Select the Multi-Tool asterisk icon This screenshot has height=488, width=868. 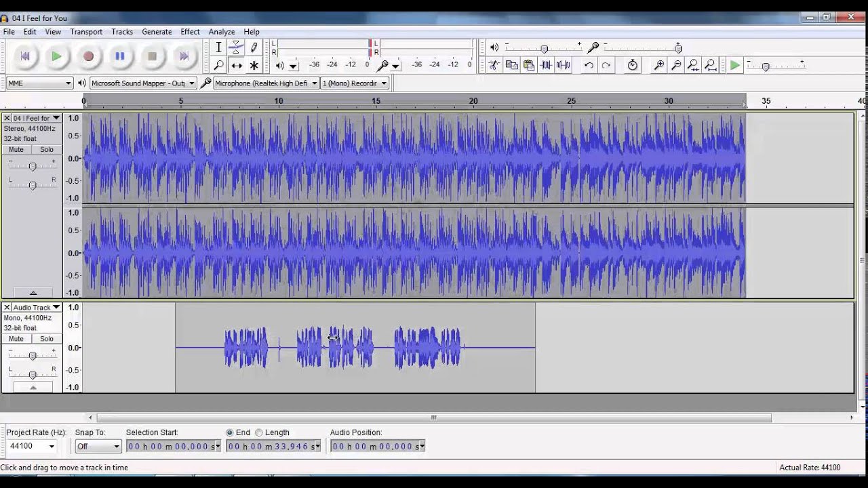tap(254, 66)
